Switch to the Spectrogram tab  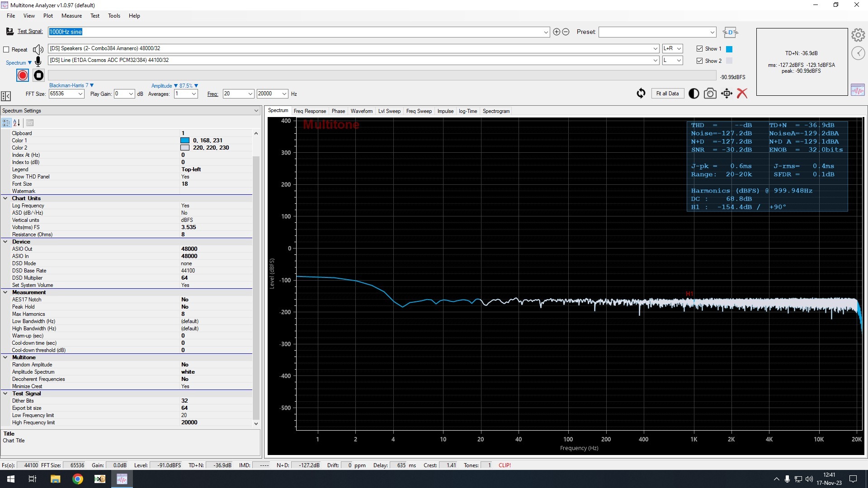click(x=496, y=111)
